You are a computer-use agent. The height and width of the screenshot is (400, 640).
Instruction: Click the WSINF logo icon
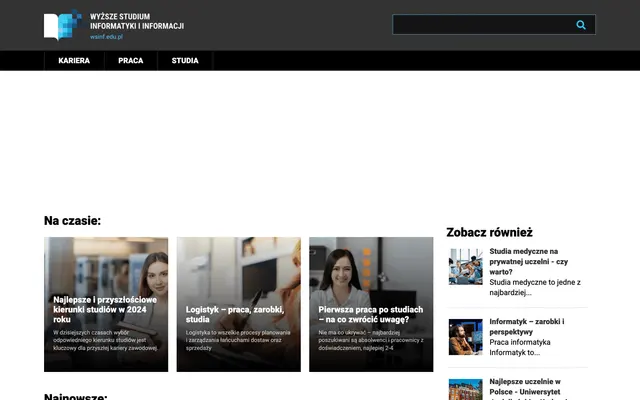pos(62,25)
